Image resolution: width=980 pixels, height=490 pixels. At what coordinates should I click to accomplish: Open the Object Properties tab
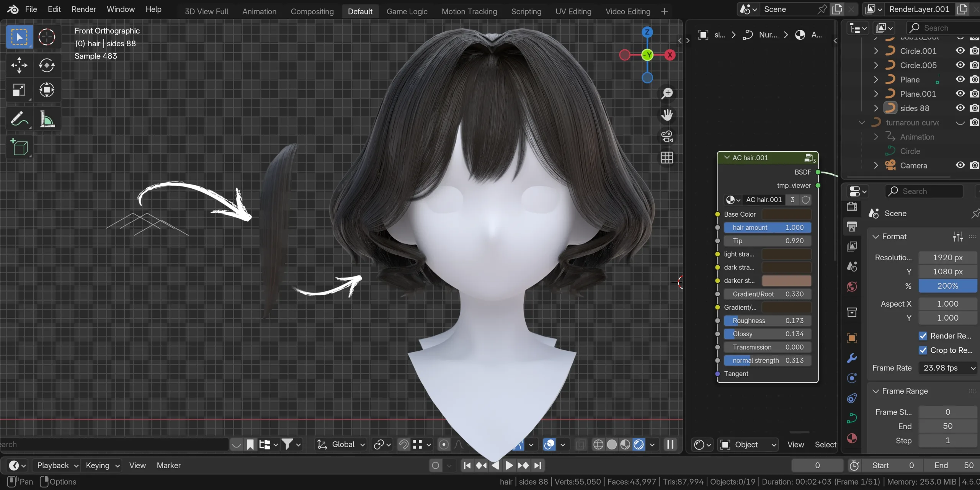tap(852, 338)
